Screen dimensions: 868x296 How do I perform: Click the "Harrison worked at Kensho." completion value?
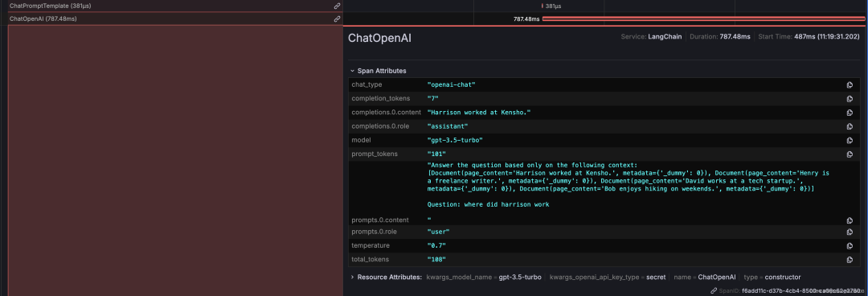coord(479,113)
